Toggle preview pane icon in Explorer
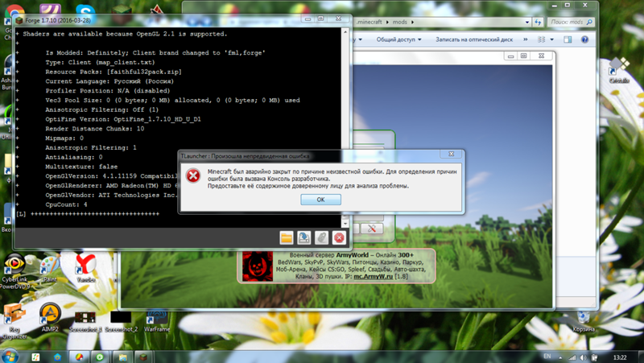This screenshot has height=363, width=644. point(568,39)
